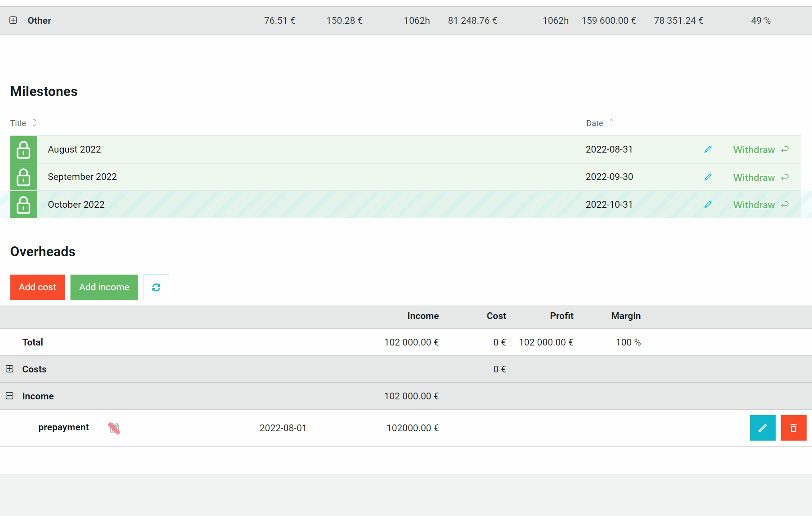Viewport: 812px width, 516px height.
Task: Click the Add income button
Action: (104, 287)
